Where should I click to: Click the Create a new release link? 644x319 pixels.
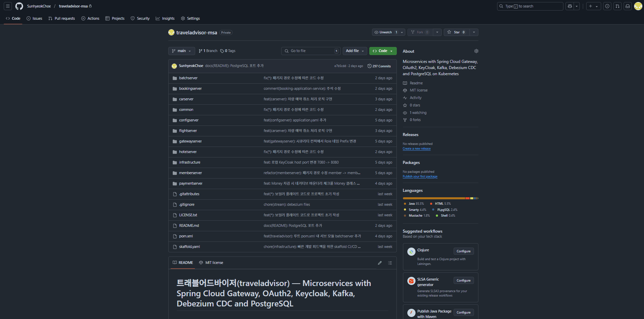(x=417, y=149)
